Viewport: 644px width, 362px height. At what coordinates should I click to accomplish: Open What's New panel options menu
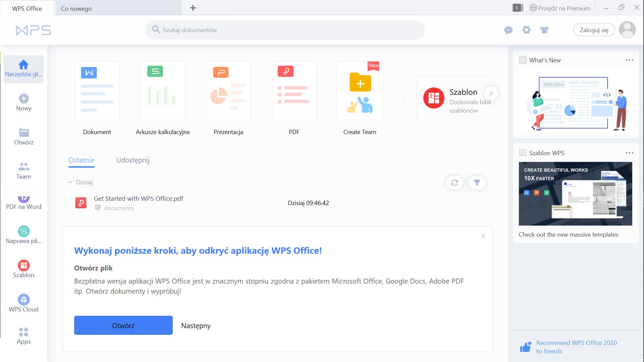click(x=629, y=60)
